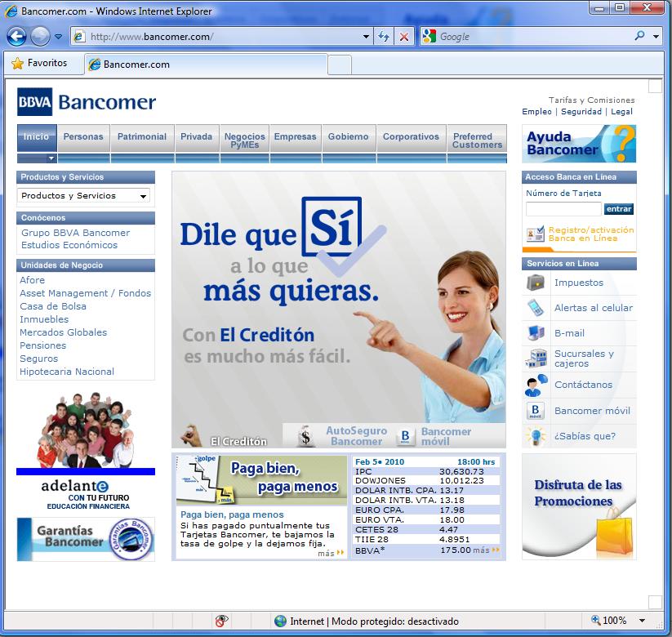Image resolution: width=672 pixels, height=637 pixels.
Task: Click the address bar URL field
Action: click(223, 37)
